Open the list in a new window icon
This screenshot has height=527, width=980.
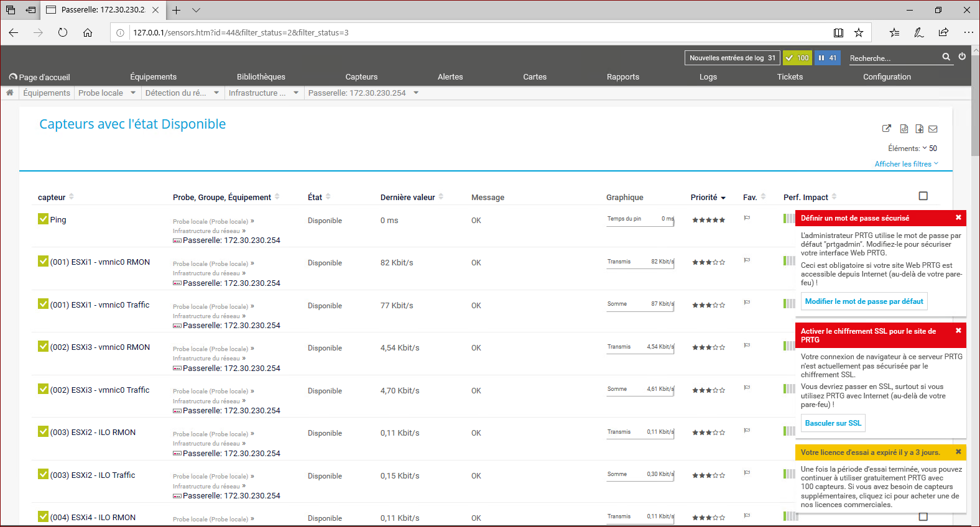887,129
